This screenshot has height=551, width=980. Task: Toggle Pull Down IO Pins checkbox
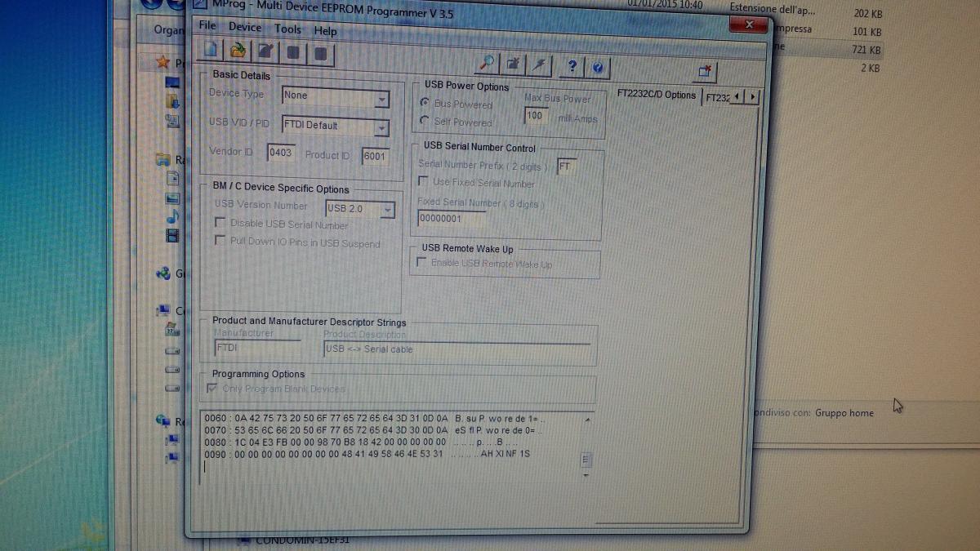[220, 241]
